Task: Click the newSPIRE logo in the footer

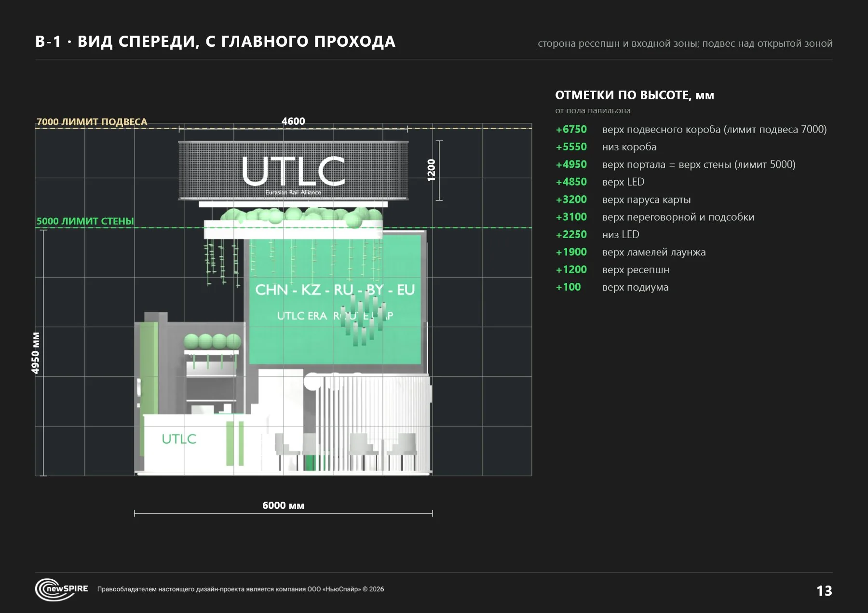Action: [62, 589]
